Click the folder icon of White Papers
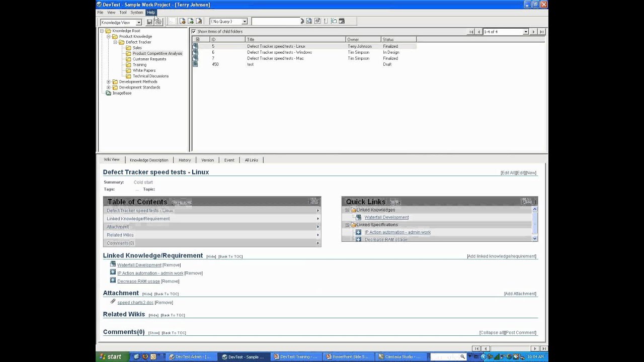This screenshot has width=644, height=362. [x=128, y=70]
